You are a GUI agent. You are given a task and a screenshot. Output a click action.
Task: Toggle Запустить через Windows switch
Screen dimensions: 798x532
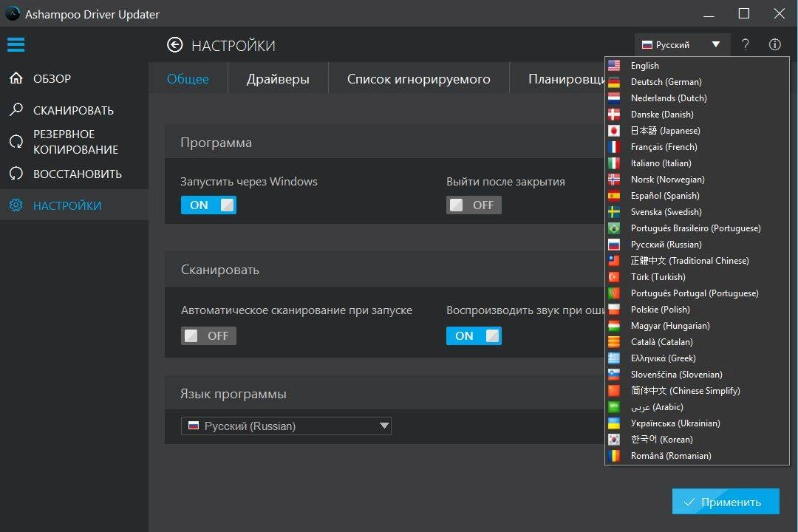208,205
